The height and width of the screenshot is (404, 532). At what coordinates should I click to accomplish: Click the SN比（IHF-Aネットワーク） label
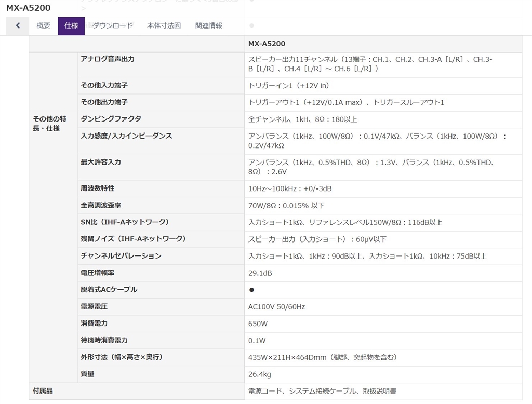click(125, 222)
